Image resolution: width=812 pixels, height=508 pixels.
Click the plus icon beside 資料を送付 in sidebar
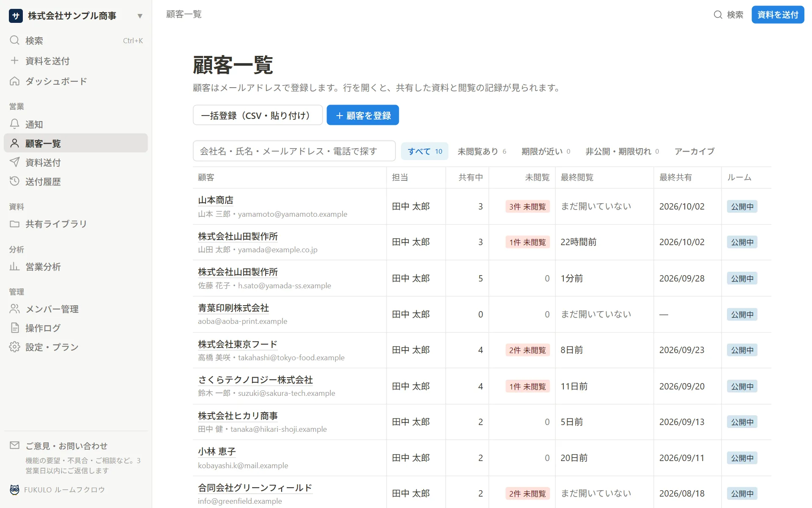point(15,61)
